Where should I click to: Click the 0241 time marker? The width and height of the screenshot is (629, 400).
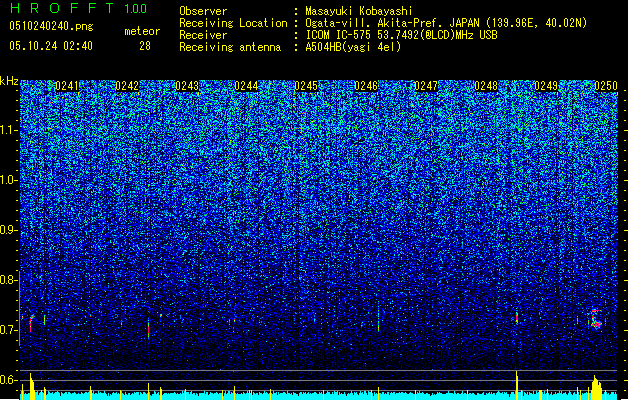(67, 86)
